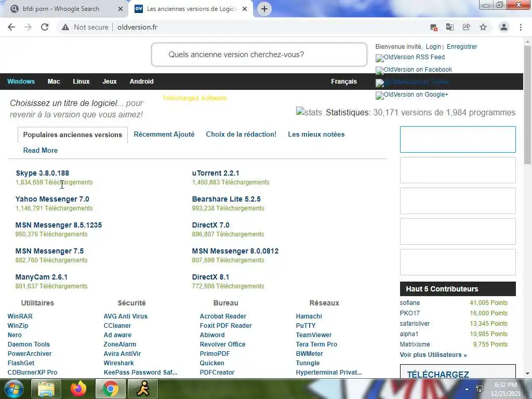Viewport: 532px width, 399px height.
Task: Click the browser forward arrow
Action: point(28,27)
